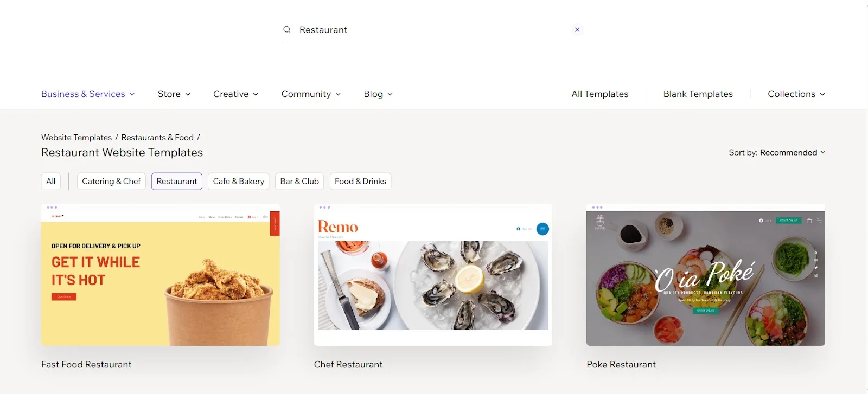Clear the search field with the X icon
This screenshot has width=868, height=394.
click(x=577, y=29)
